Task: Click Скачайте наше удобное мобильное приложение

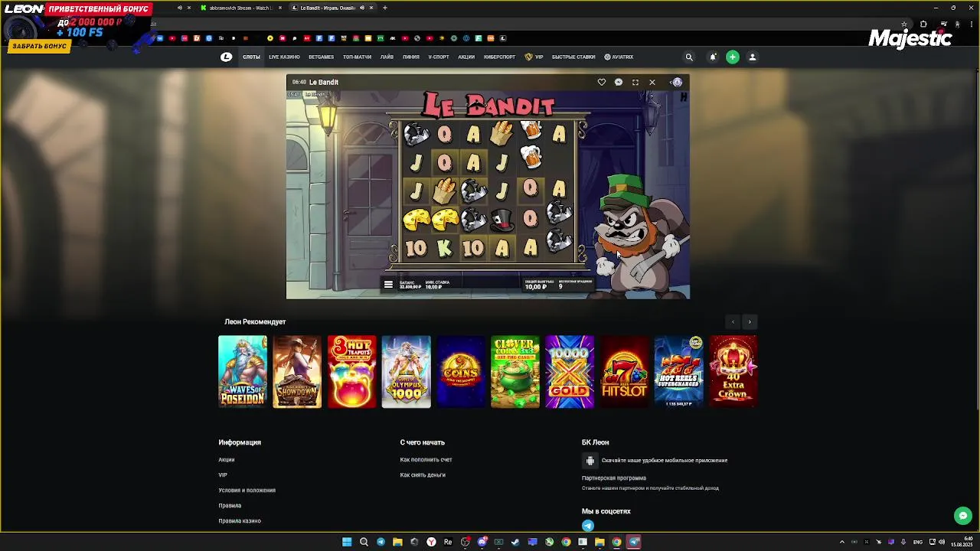Action: tap(665, 461)
